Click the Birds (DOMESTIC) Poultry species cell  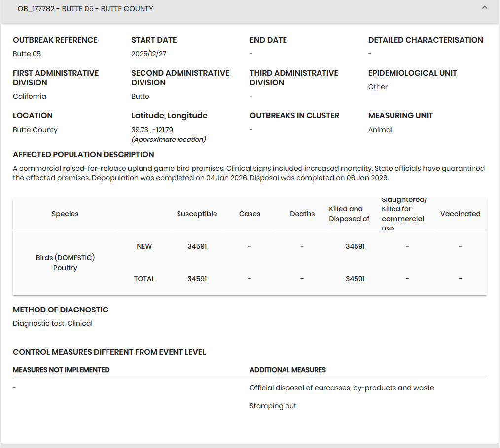(65, 263)
